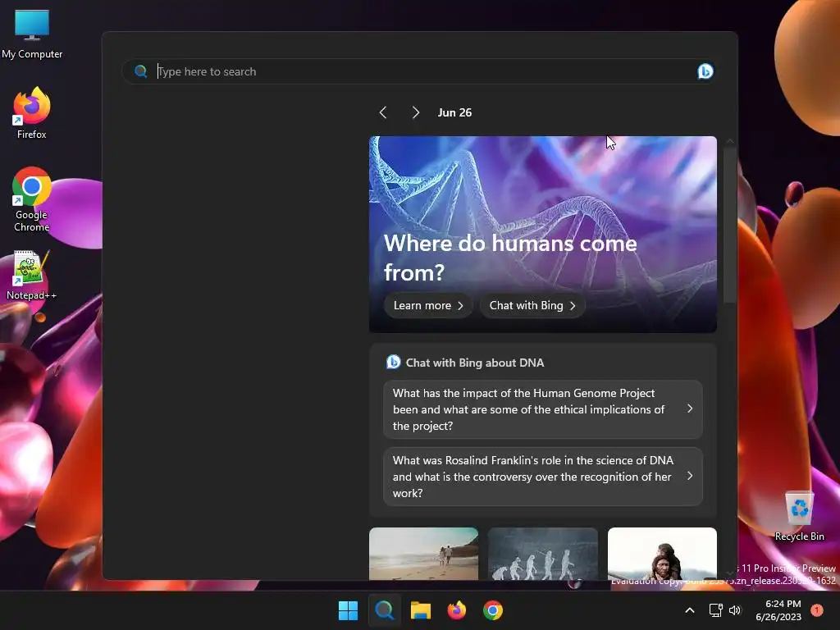
Task: Select Notepad++ desktop shortcut
Action: coord(31,276)
